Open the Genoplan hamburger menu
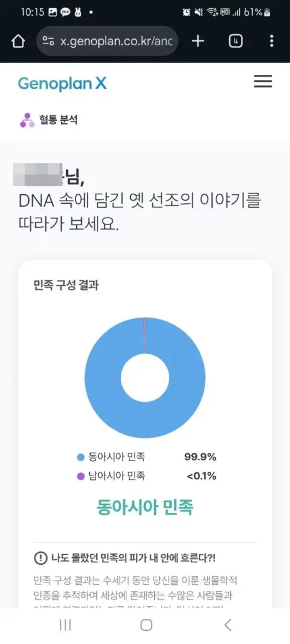Viewport: 290px width, 644px height. coord(263,81)
